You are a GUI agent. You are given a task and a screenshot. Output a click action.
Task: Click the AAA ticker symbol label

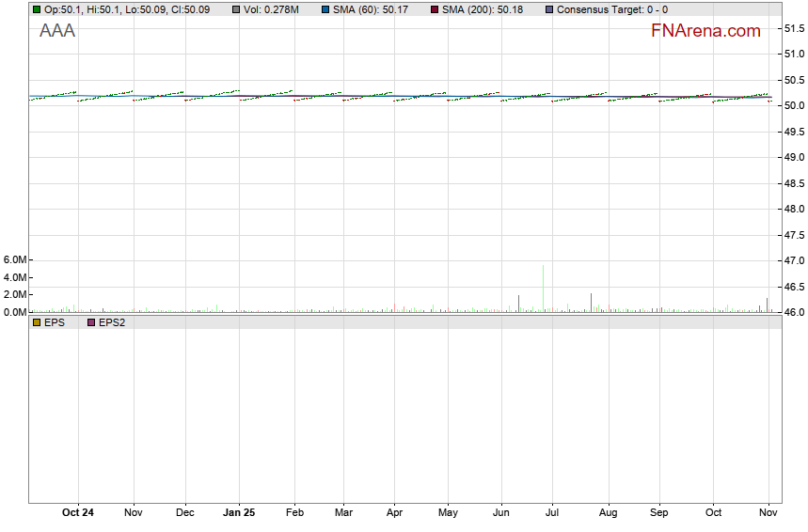pos(57,31)
